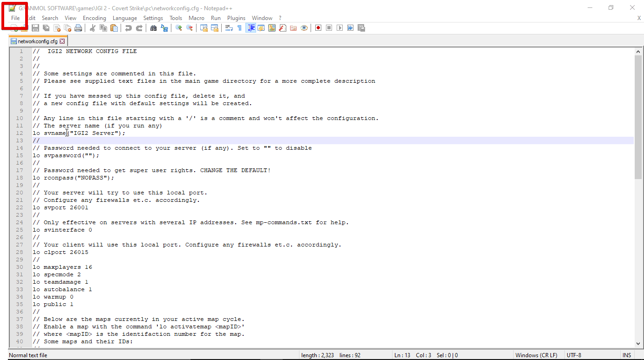Open Find dialog using the binoculars icon
This screenshot has width=644, height=360.
point(153,27)
